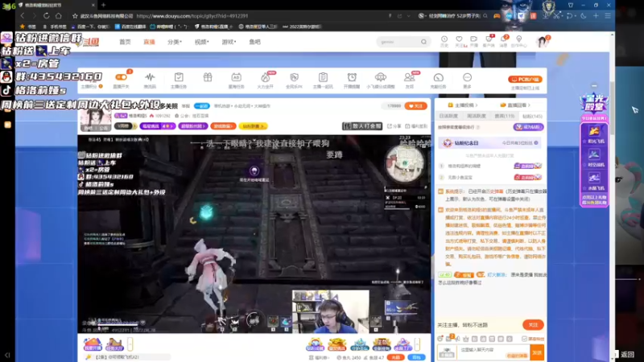644x362 pixels.
Task: Click the search magnifier icon in Douyu header
Action: coord(423,42)
